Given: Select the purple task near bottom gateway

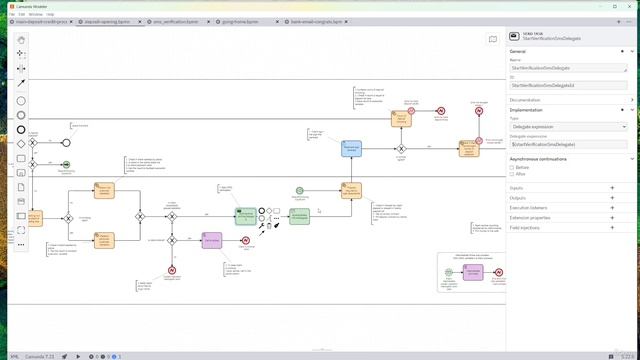Looking at the screenshot, I should point(212,240).
